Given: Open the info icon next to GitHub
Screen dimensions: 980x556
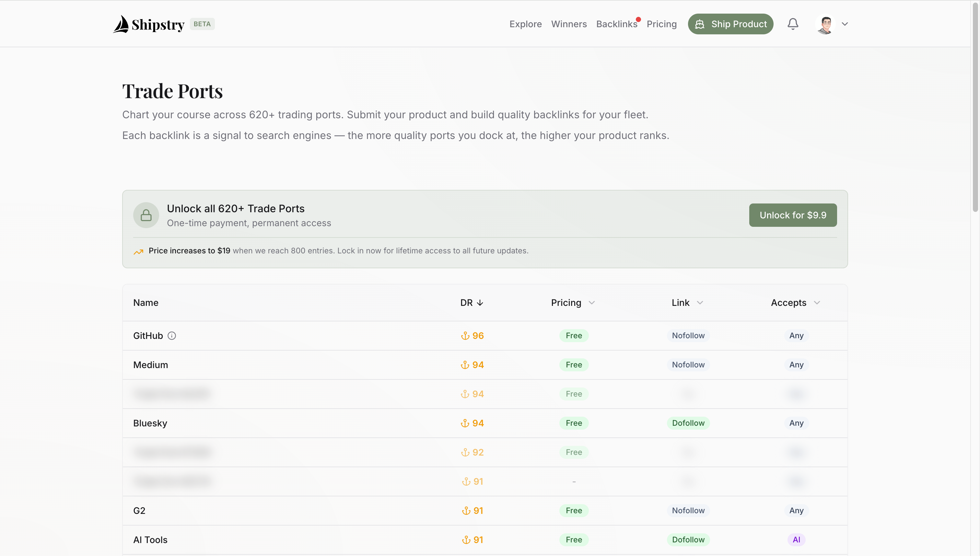Looking at the screenshot, I should (171, 335).
